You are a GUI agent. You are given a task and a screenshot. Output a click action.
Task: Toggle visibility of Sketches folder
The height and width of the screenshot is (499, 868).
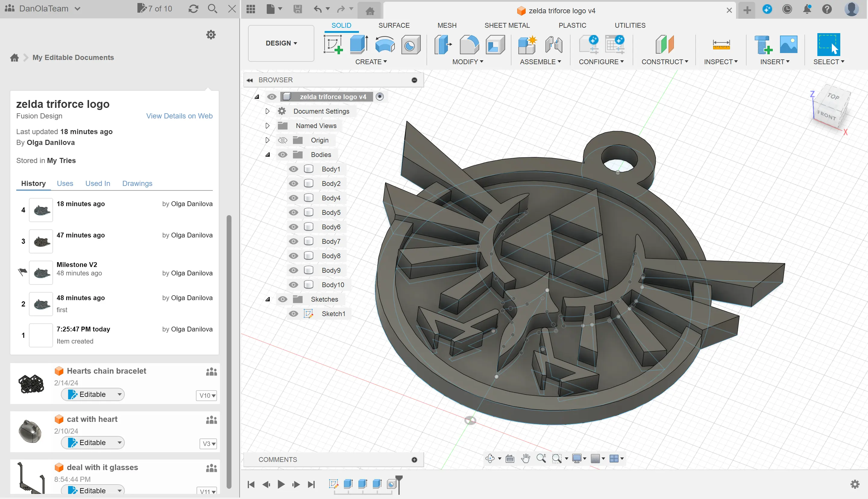click(282, 299)
